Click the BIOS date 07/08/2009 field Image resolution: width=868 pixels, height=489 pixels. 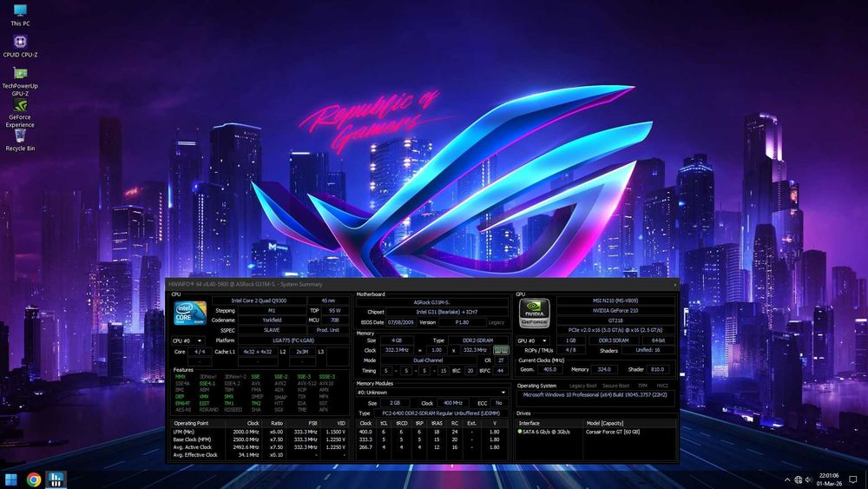click(401, 322)
